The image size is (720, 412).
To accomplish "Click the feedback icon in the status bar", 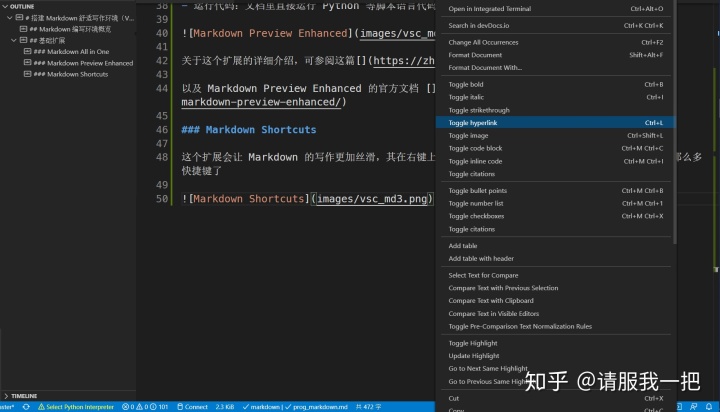I will point(693,406).
